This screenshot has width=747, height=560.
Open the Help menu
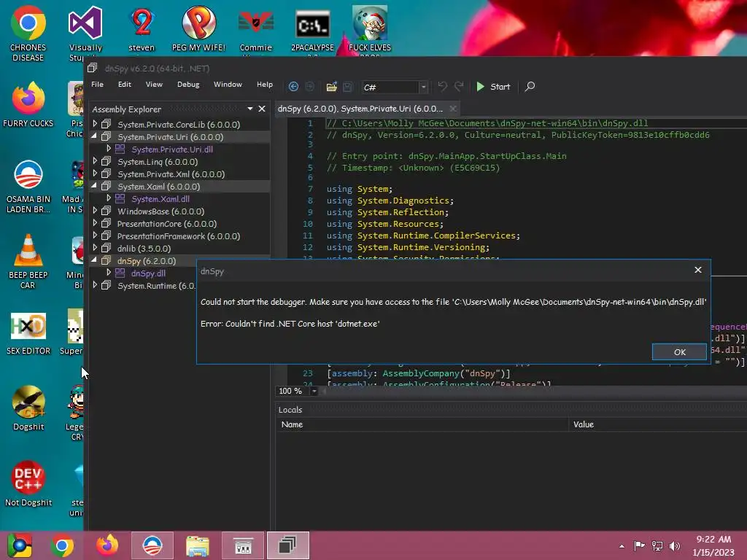(264, 85)
